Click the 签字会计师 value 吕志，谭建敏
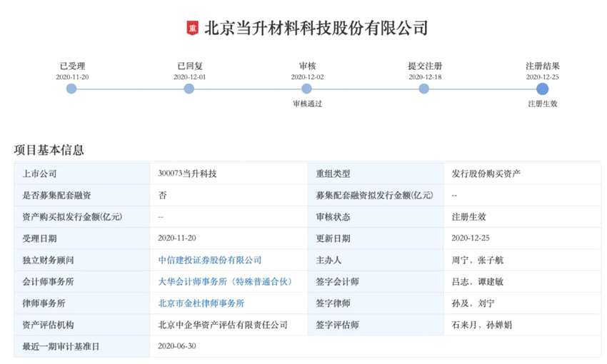Image resolution: width=607 pixels, height=364 pixels. click(477, 282)
